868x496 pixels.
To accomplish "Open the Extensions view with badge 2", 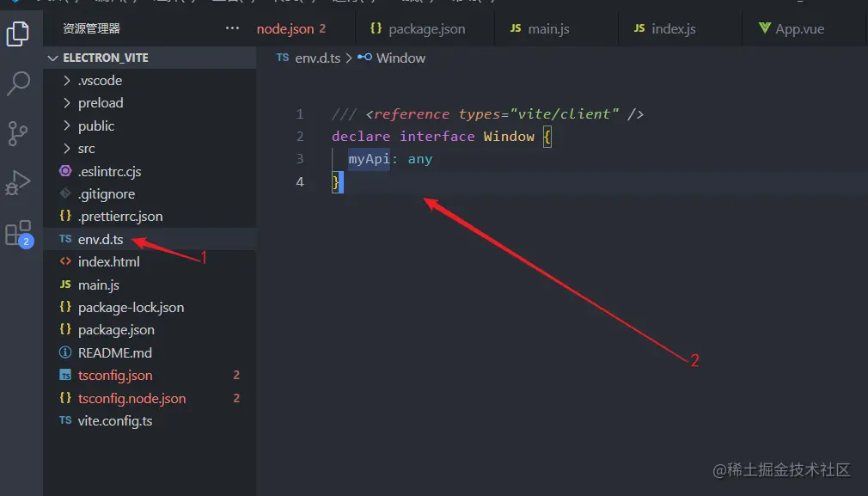I will (18, 233).
